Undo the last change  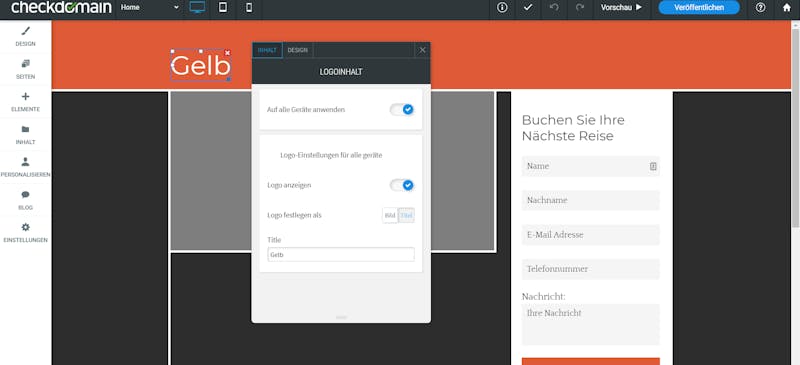click(554, 8)
